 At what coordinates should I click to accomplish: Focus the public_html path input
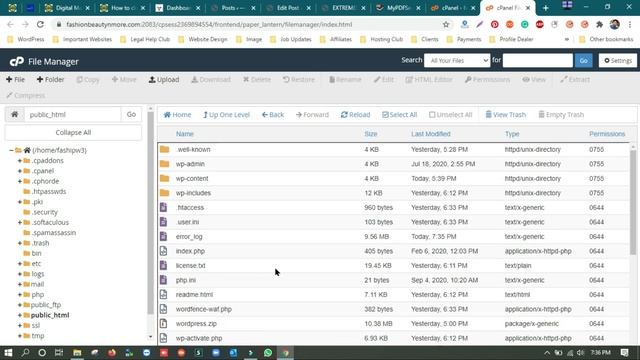73,114
